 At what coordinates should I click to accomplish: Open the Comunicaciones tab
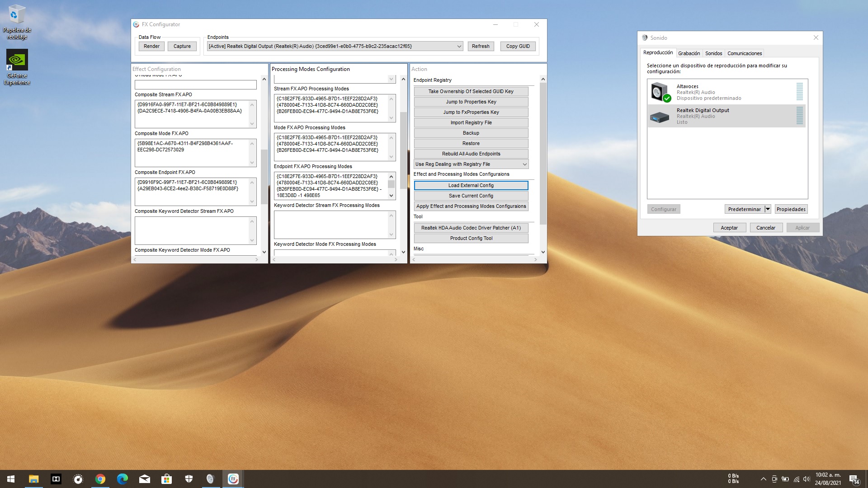pos(745,53)
